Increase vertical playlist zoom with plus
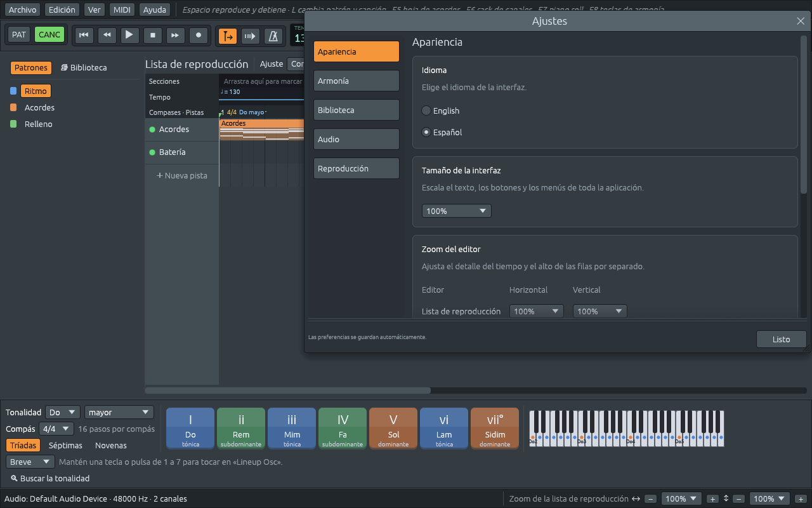 click(801, 499)
